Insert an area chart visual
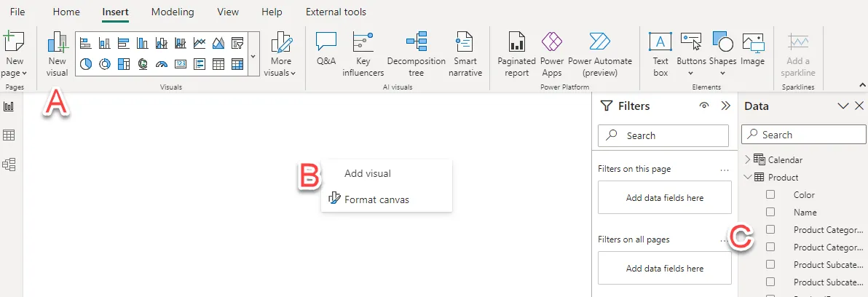Screen dimensions: 868x297 [x=218, y=43]
